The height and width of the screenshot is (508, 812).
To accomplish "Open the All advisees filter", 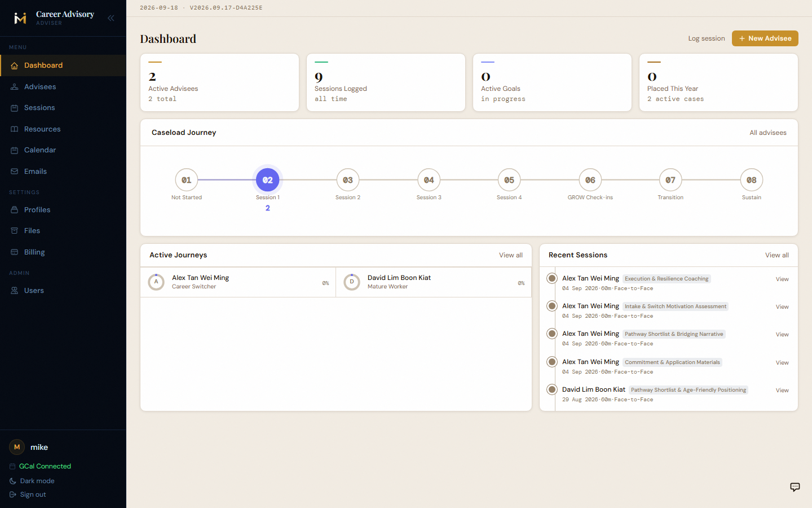I will (768, 133).
